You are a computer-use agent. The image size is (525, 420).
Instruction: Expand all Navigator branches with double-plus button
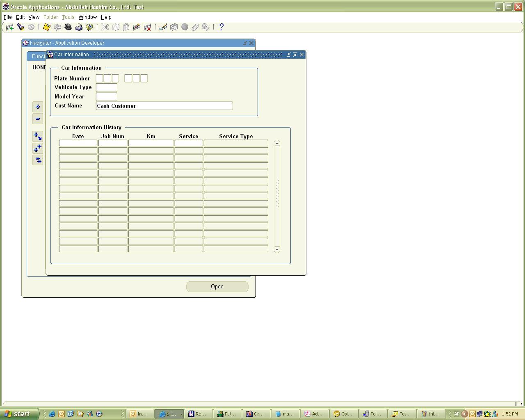(38, 148)
